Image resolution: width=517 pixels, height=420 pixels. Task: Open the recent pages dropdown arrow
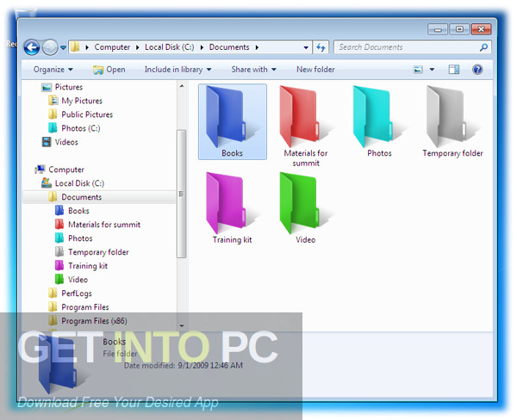click(x=63, y=47)
